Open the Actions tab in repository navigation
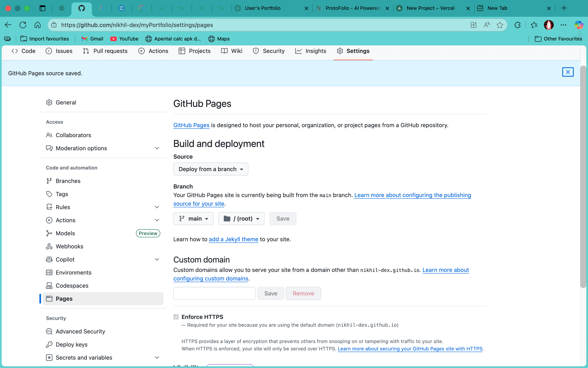 [153, 51]
